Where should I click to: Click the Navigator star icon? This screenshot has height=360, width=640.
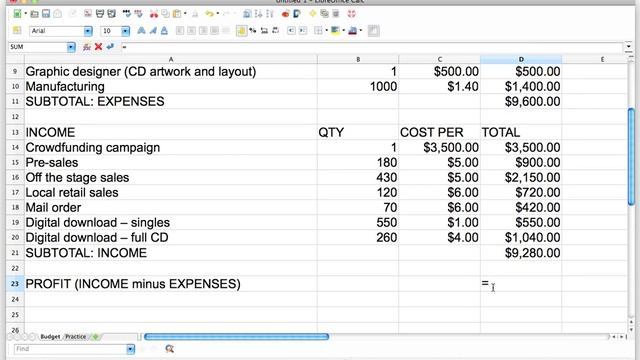point(313,14)
